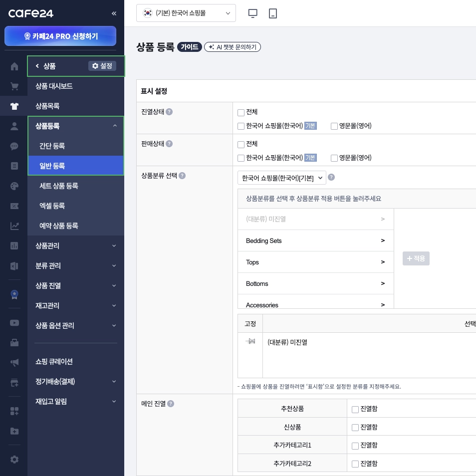
Task: Select the T-shirt product icon in the sidebar
Action: click(x=14, y=106)
